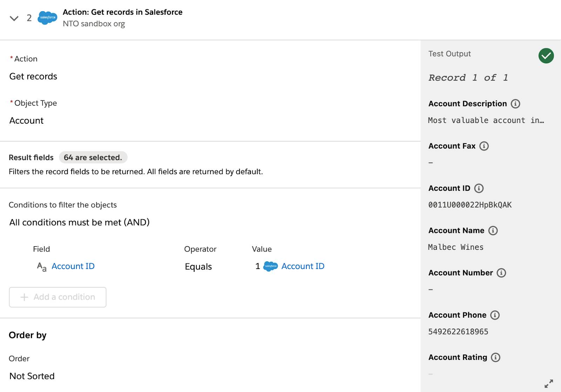Screen dimensions: 561x392
Task: Collapse the step 2 chevron arrow
Action: click(14, 18)
